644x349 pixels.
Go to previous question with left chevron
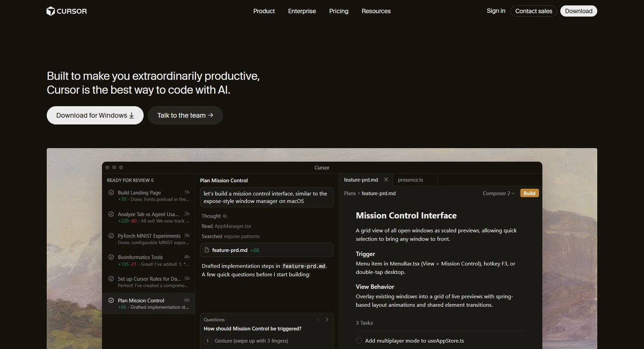point(318,320)
